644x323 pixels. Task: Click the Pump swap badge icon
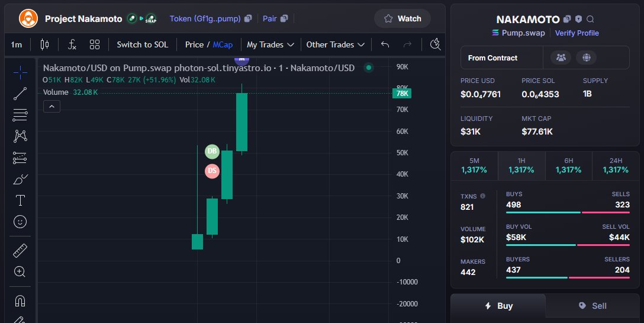151,19
